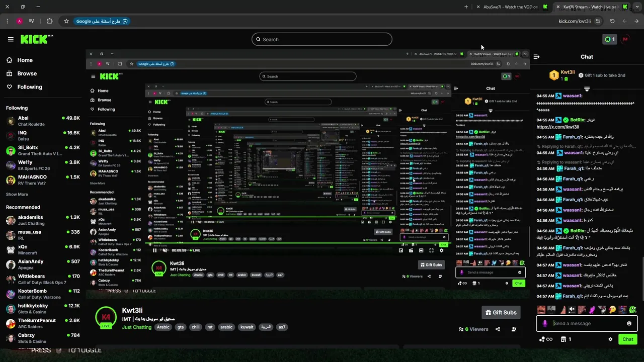Click the Kick search box
This screenshot has height=362, width=644.
tap(322, 39)
